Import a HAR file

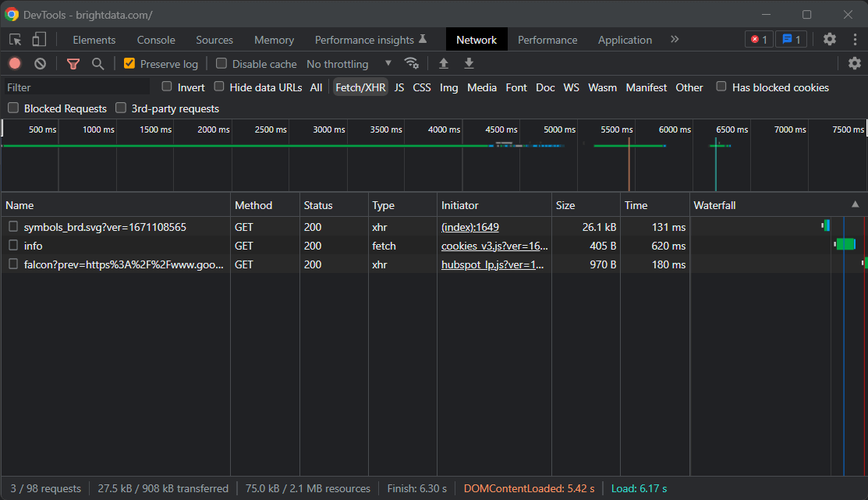[444, 63]
